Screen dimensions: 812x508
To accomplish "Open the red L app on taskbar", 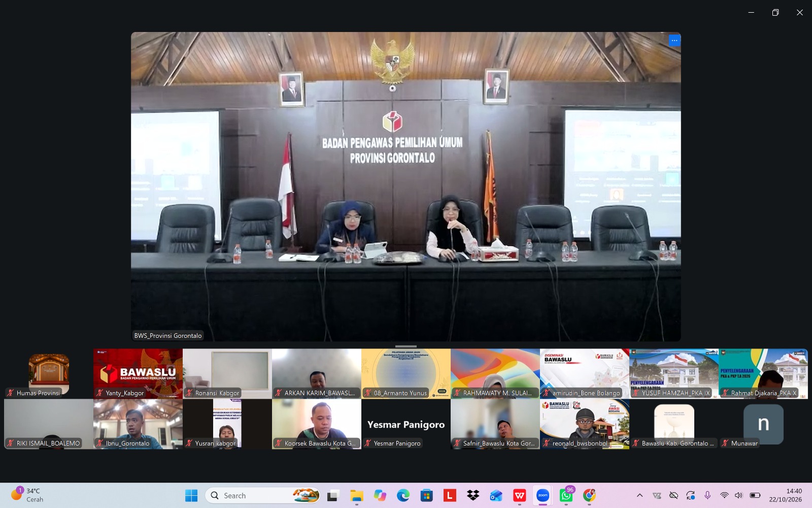I will pyautogui.click(x=450, y=495).
